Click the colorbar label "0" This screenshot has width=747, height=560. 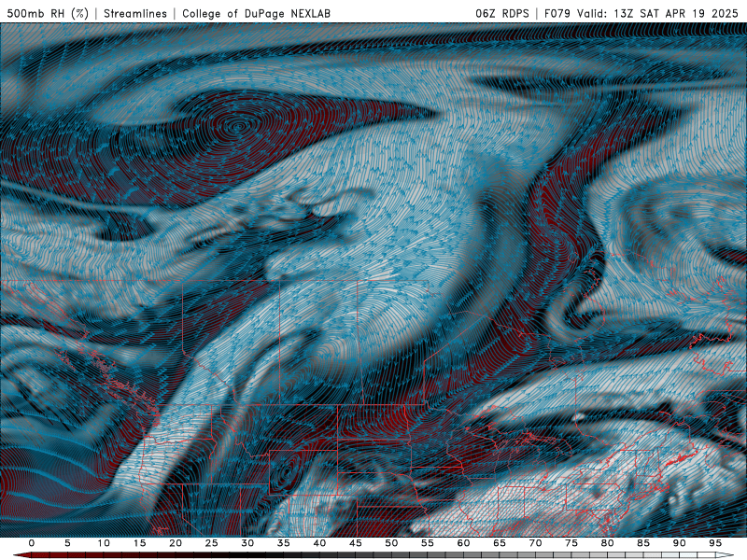[x=32, y=543]
